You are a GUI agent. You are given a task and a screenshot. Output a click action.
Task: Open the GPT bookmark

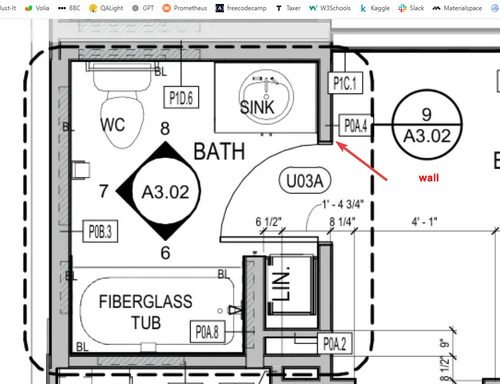pos(143,8)
